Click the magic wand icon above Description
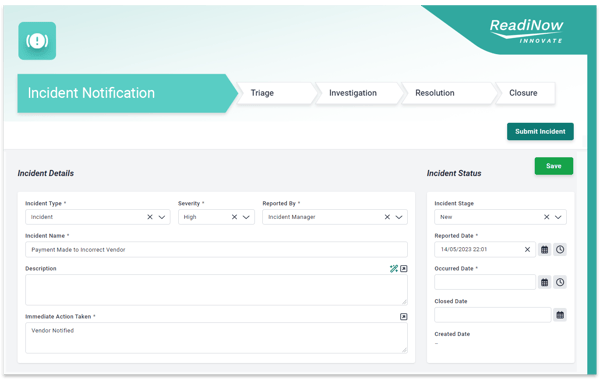Screen dimensions: 600x384 [394, 268]
